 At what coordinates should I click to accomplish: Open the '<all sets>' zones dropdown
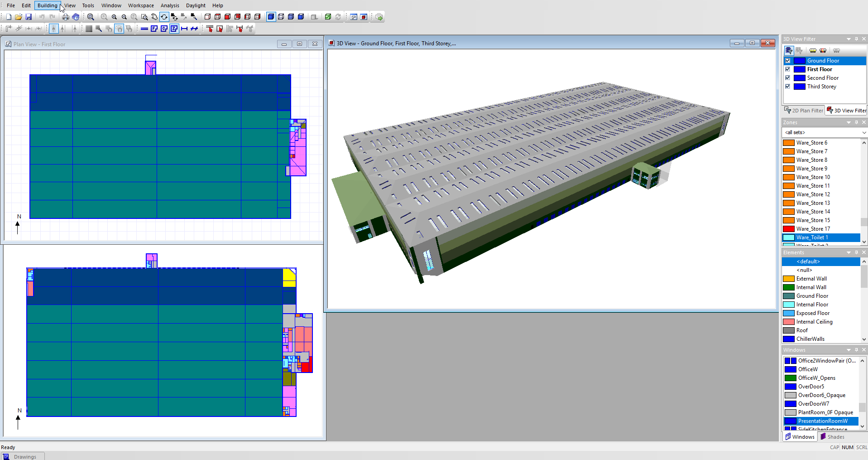tap(825, 132)
